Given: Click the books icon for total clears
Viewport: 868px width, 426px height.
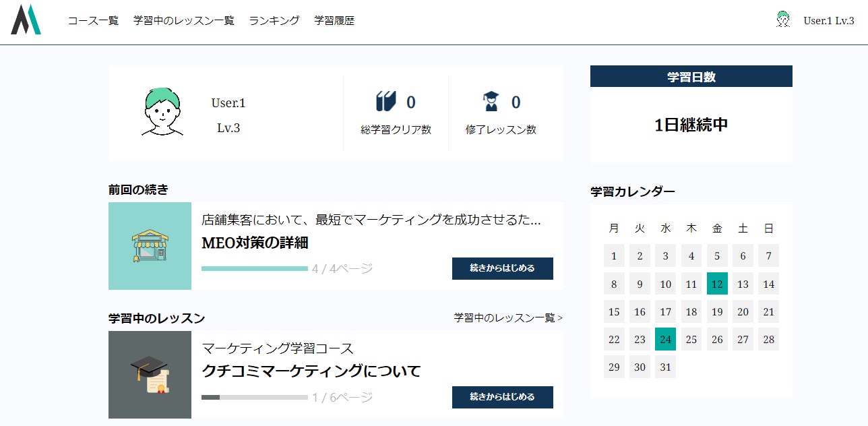Looking at the screenshot, I should (x=386, y=102).
